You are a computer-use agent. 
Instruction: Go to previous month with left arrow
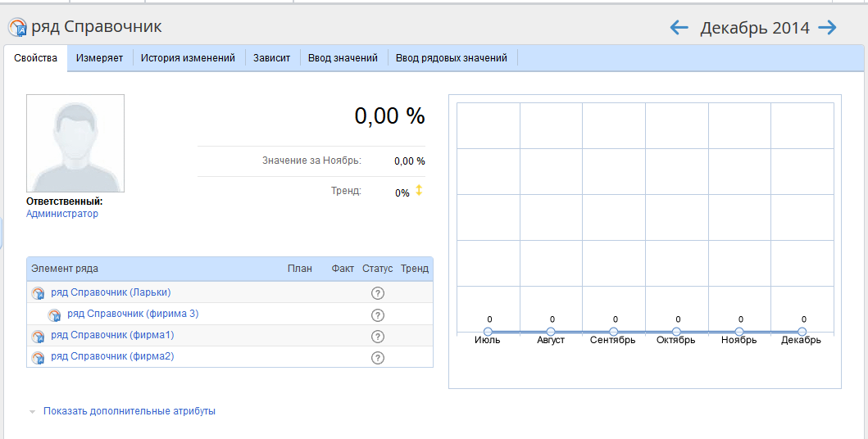click(x=679, y=28)
